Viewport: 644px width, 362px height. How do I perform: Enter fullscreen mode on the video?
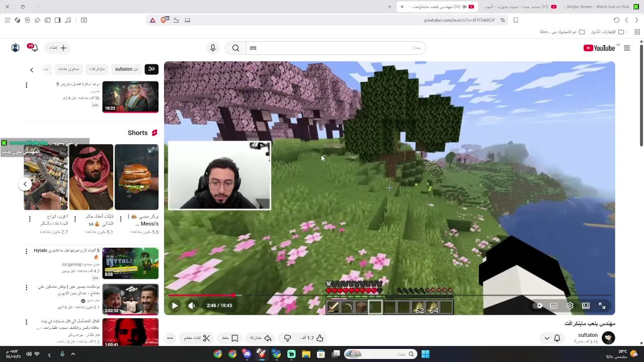[602, 305]
